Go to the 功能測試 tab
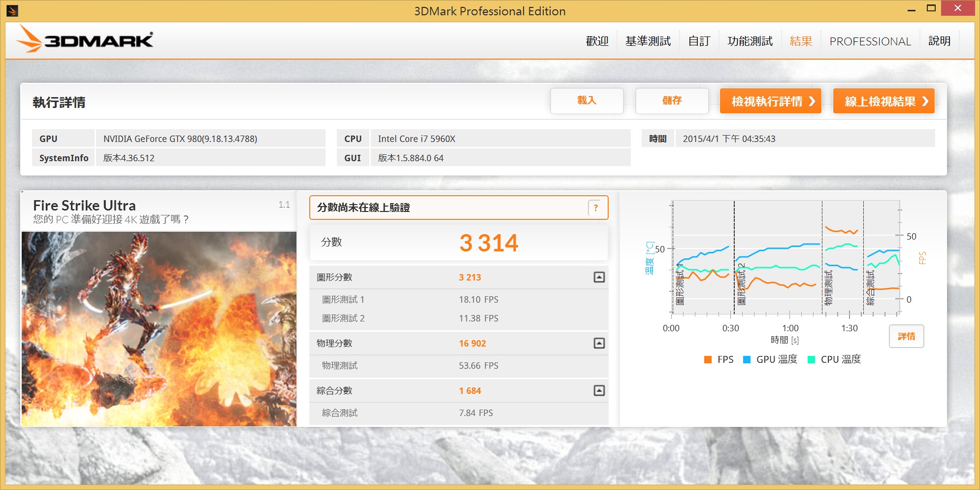980x490 pixels. 750,41
